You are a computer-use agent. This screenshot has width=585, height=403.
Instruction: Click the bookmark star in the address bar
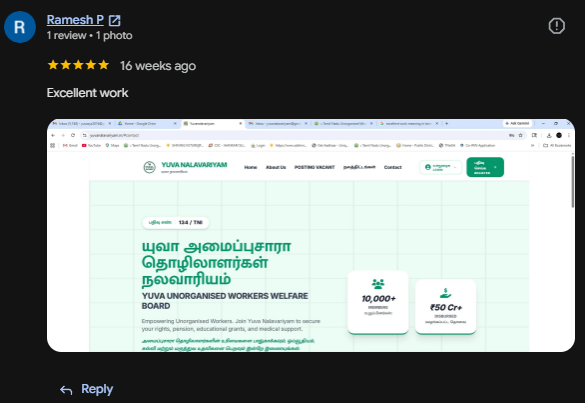520,135
